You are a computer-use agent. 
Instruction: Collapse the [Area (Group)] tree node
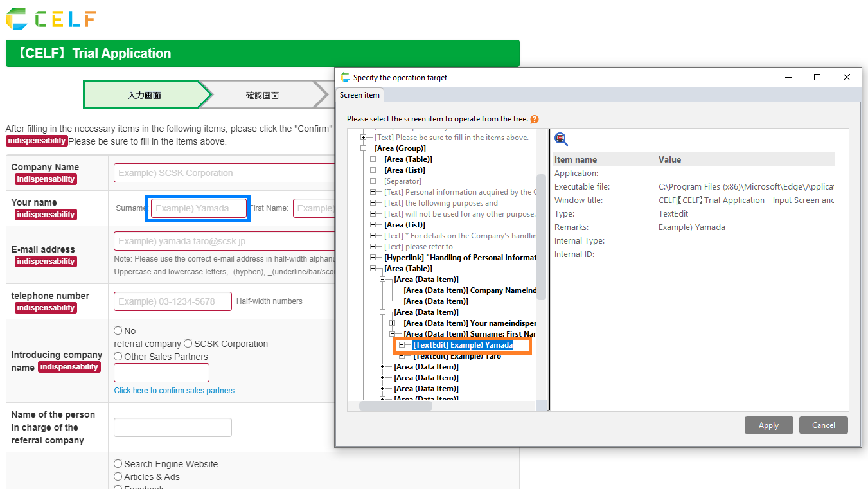pyautogui.click(x=364, y=148)
